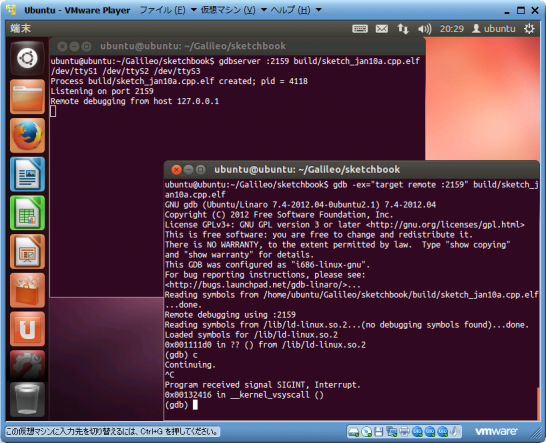Click the 'GNU gdb (Ubuntu/Linaro' version line
The width and height of the screenshot is (546, 443).
click(300, 204)
